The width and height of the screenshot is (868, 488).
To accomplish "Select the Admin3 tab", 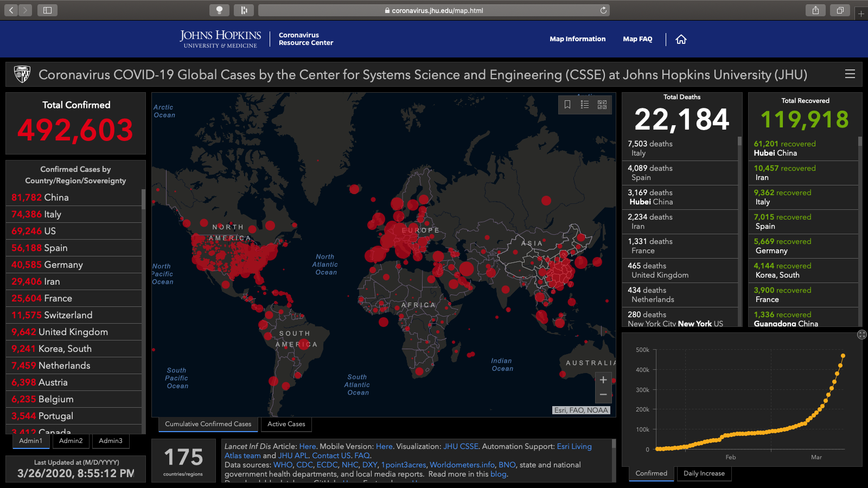I will tap(111, 441).
